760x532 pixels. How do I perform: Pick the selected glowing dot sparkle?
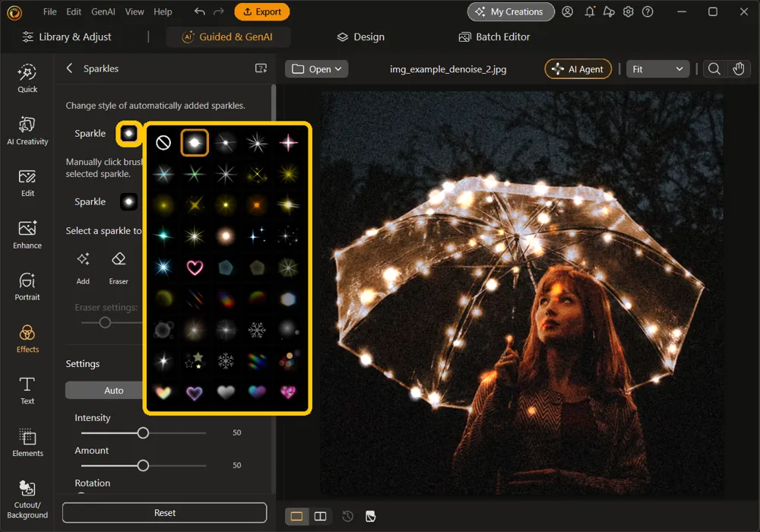point(195,142)
